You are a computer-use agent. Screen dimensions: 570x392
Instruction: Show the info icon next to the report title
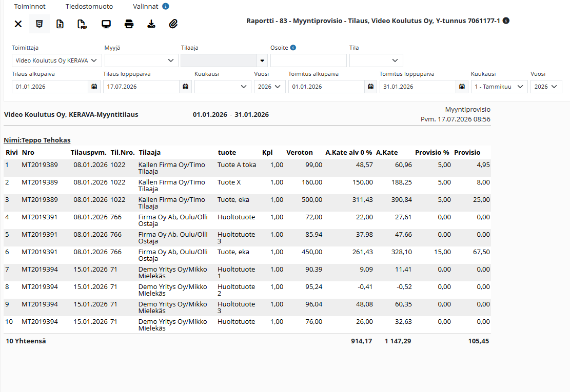click(506, 20)
